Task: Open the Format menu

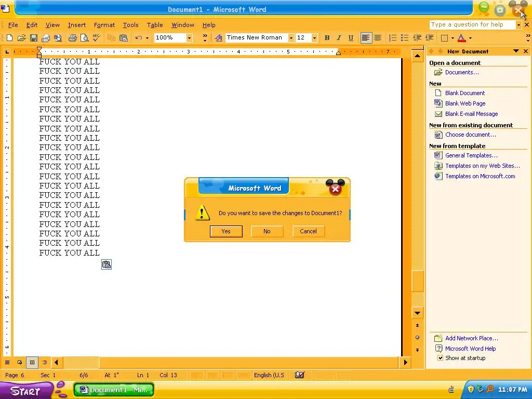Action: pyautogui.click(x=104, y=25)
